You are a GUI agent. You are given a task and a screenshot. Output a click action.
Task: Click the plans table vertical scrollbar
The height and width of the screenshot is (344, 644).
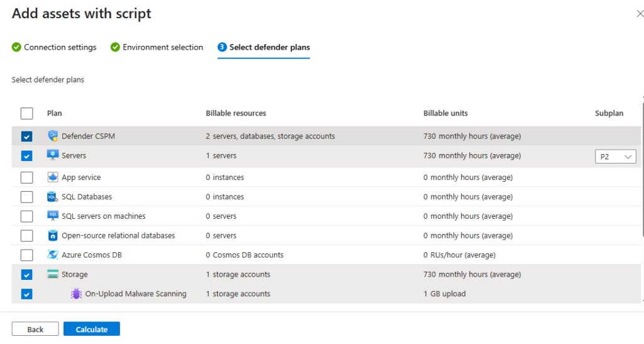click(x=642, y=169)
